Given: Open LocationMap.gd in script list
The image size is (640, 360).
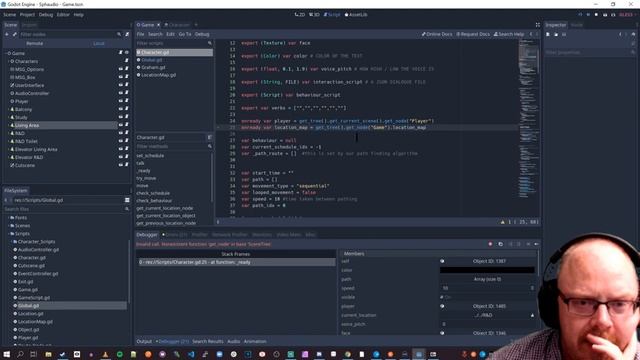Looking at the screenshot, I should pos(158,75).
